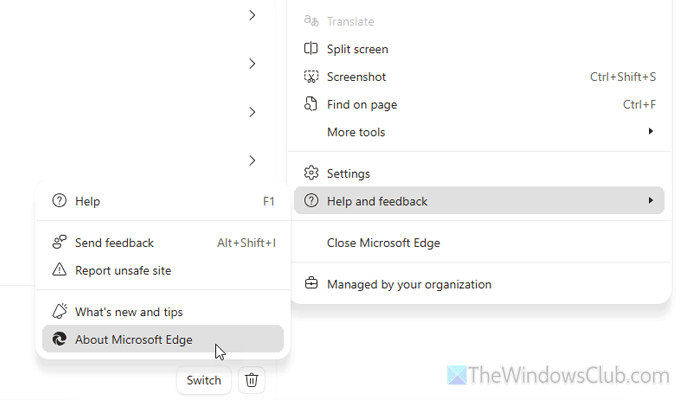Click the Microsoft Edge logo icon
The image size is (700, 400).
59,339
